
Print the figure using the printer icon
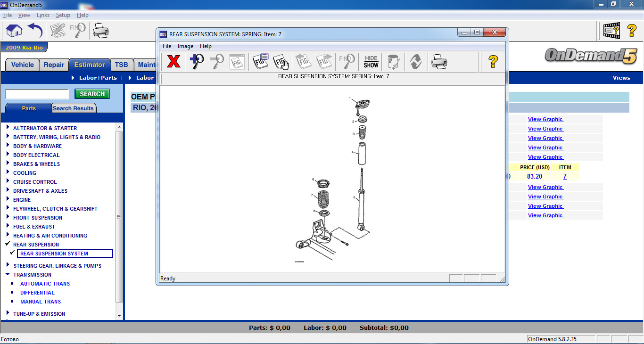pyautogui.click(x=439, y=61)
